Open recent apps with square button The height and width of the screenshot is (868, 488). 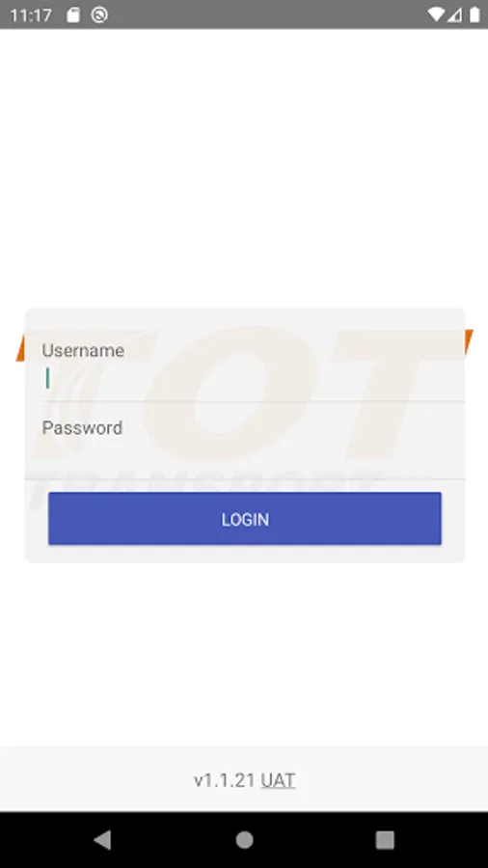click(x=385, y=840)
